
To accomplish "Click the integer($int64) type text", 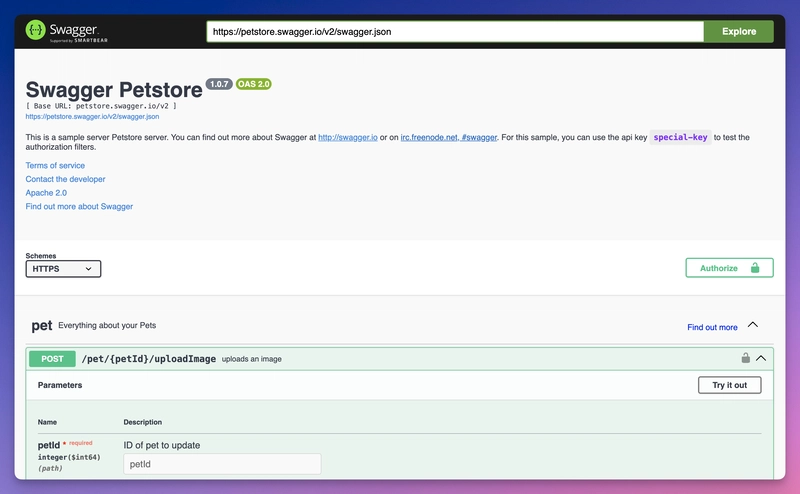I will [x=69, y=457].
